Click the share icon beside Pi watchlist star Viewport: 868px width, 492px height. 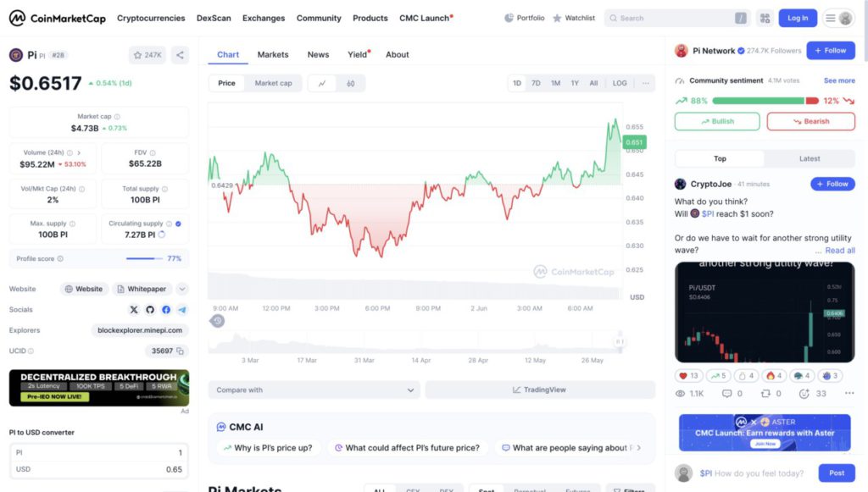point(180,55)
